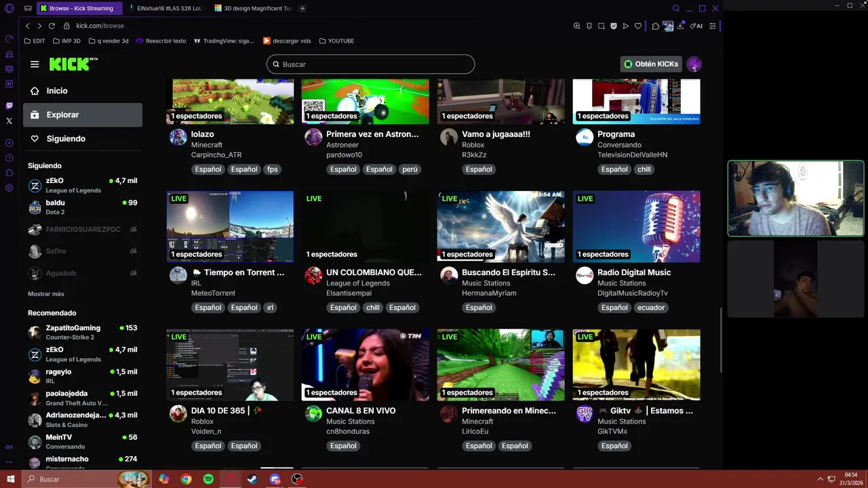Reload the kick.com page

[52, 26]
